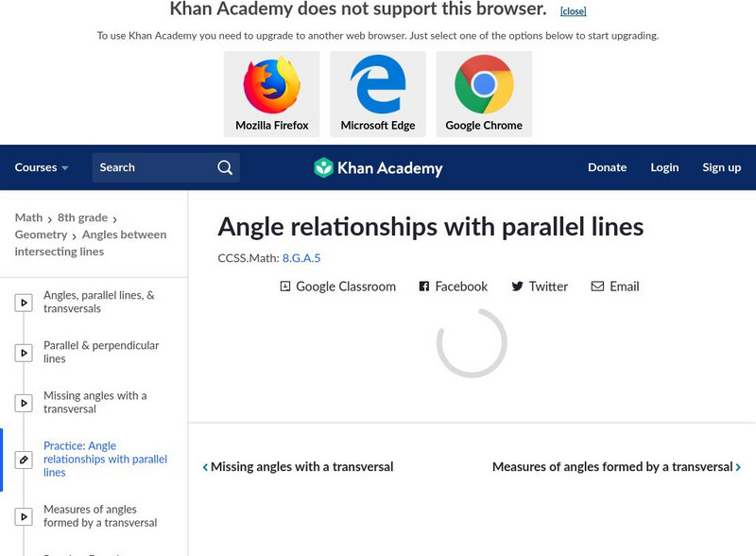Click the Khan Academy logo

378,167
